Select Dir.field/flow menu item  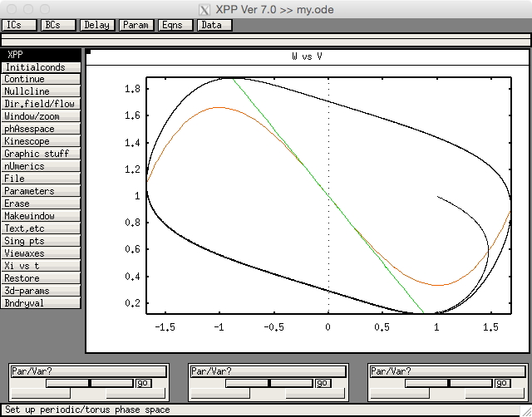coord(41,104)
